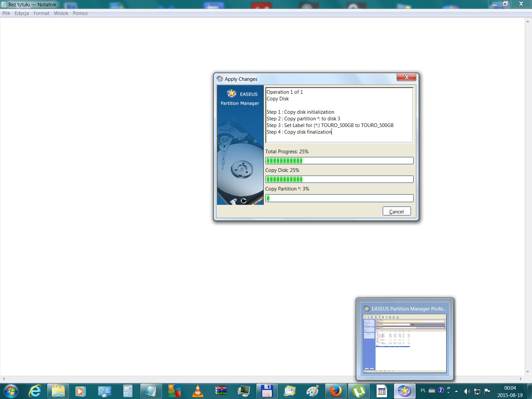Open the volume speaker tray icon
This screenshot has width=532, height=399.
point(467,391)
